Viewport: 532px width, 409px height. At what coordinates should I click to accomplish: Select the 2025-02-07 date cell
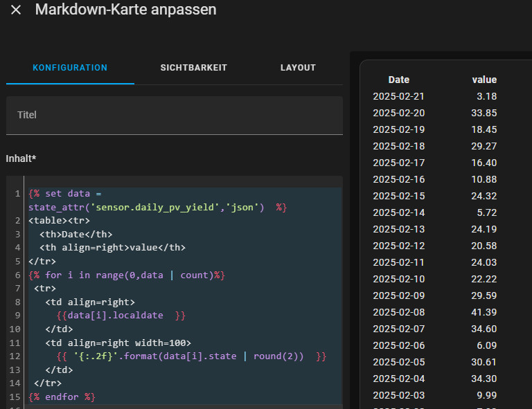[x=399, y=329]
